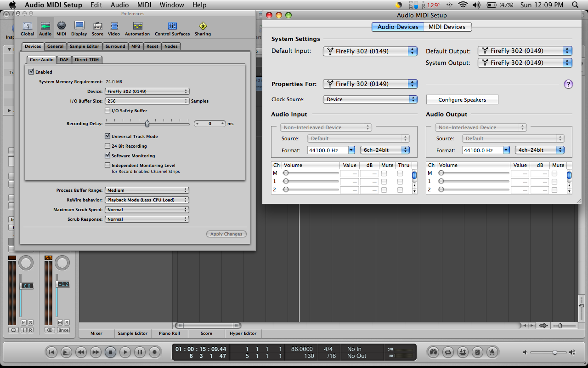Open the Sharing preferences pane
Viewport: 588px width, 368px height.
pos(203,29)
